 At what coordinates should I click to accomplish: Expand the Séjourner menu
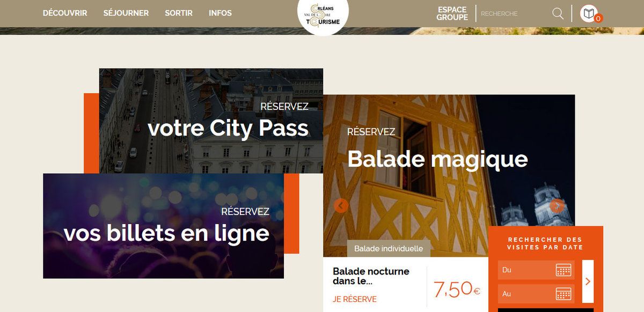point(126,13)
